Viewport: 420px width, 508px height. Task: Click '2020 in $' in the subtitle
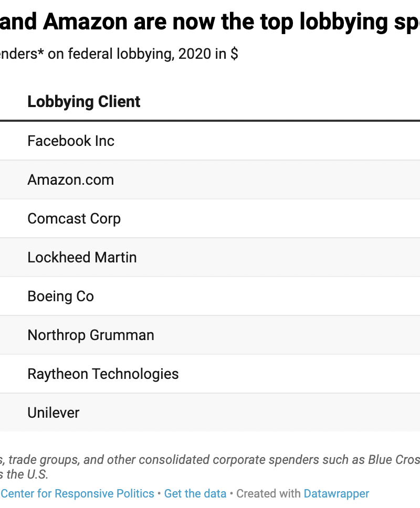click(x=208, y=54)
